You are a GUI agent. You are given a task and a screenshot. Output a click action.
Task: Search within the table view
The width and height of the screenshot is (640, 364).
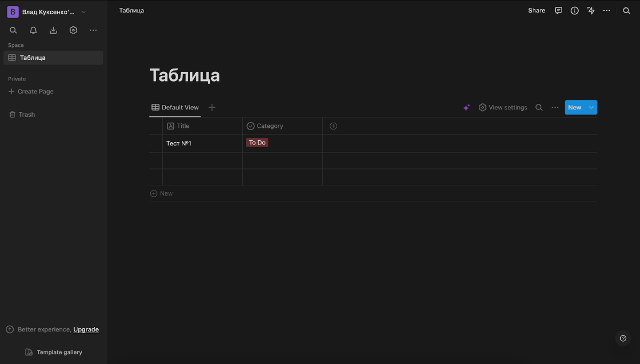(x=539, y=108)
